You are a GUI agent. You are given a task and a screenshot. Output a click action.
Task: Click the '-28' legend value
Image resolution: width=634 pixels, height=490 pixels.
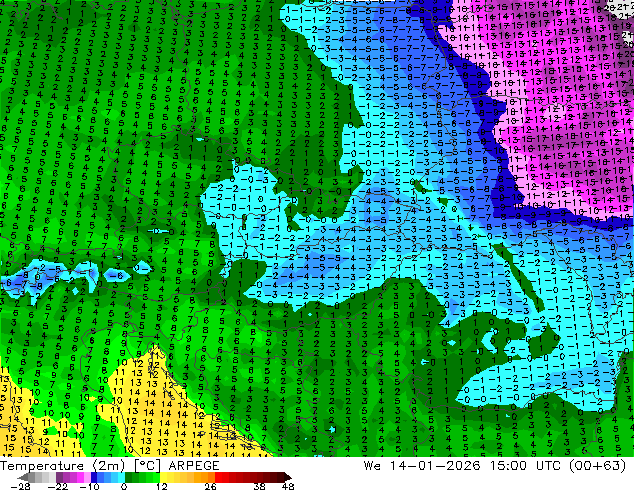tap(20, 486)
